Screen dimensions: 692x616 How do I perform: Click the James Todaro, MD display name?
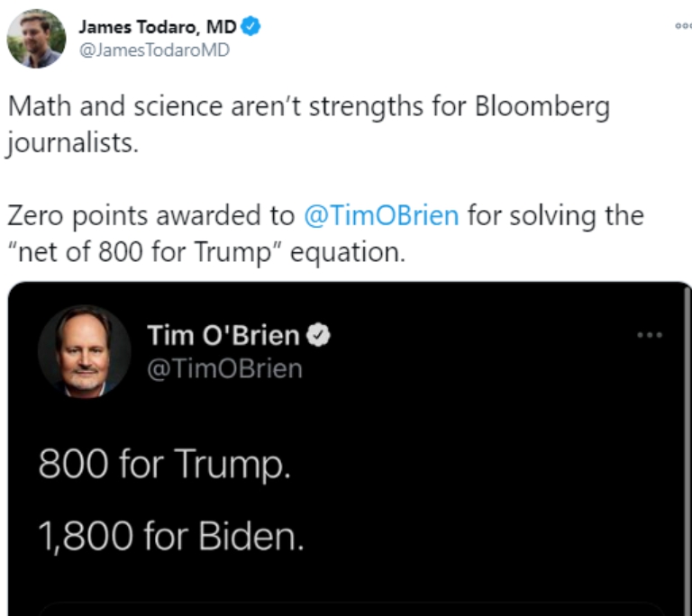pyautogui.click(x=158, y=27)
